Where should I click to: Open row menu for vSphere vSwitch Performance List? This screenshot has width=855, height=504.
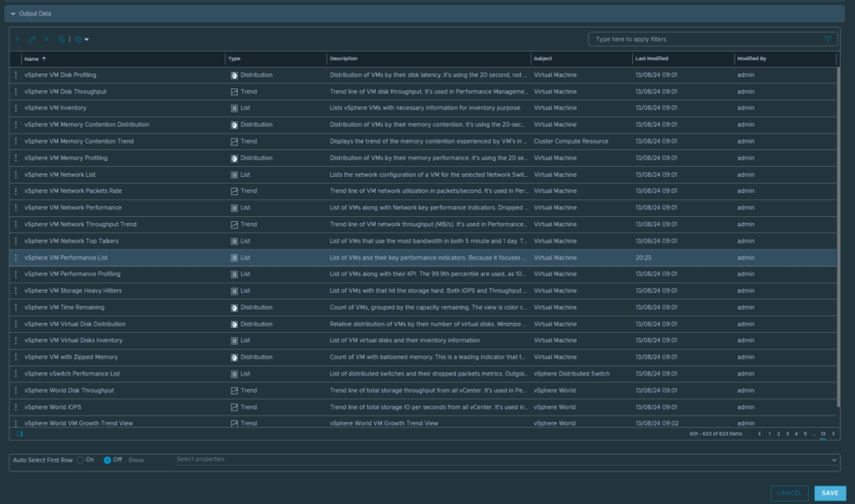(16, 374)
